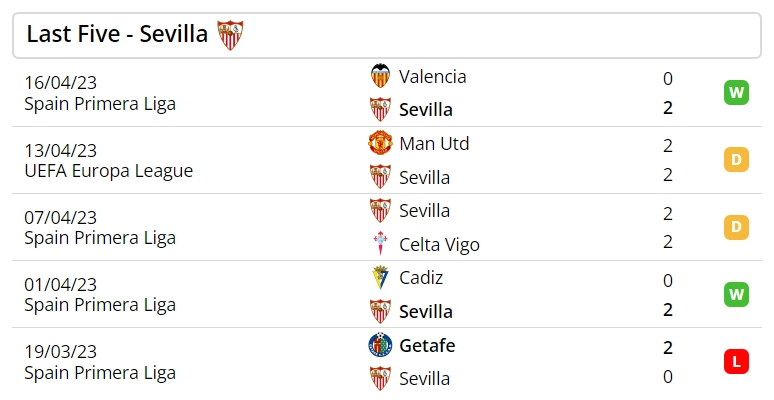Click the green W badge for Cadiz match

[736, 294]
